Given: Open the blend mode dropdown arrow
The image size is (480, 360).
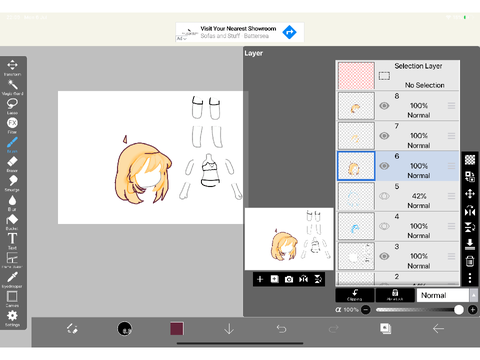Looking at the screenshot, I should pyautogui.click(x=473, y=295).
